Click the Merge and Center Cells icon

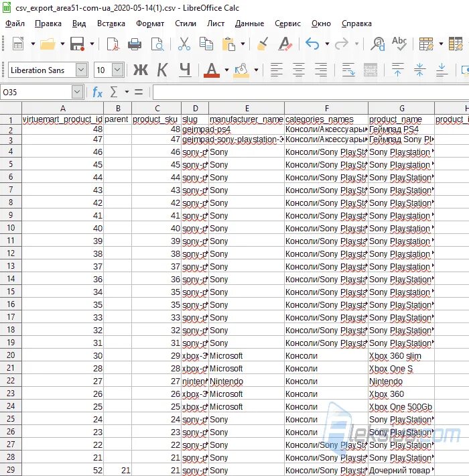(371, 70)
